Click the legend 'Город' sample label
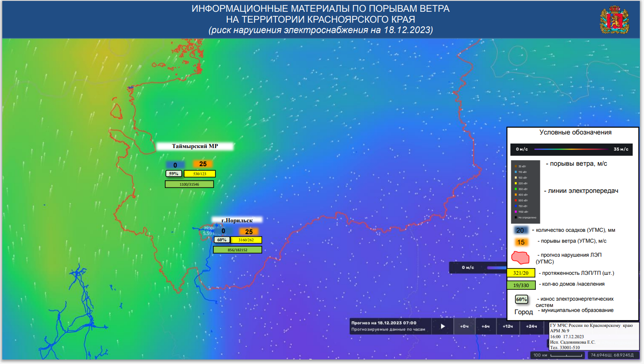Viewport: 644px width, 364px height. tap(524, 312)
